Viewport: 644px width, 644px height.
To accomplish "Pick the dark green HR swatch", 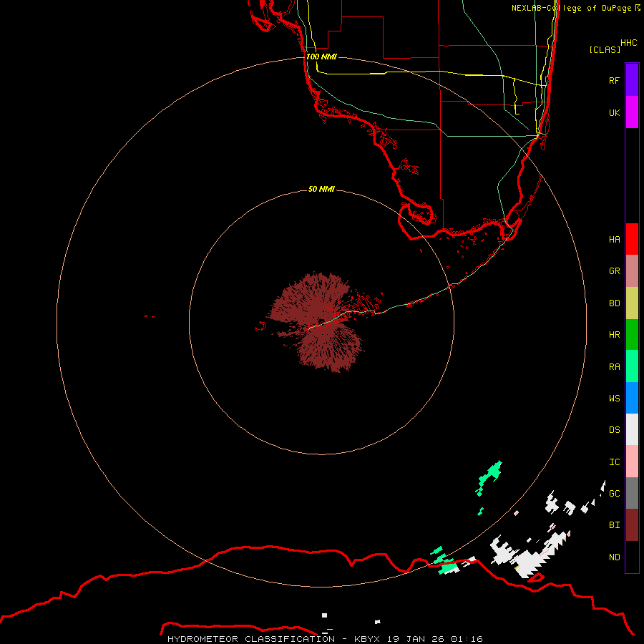I will pyautogui.click(x=632, y=335).
